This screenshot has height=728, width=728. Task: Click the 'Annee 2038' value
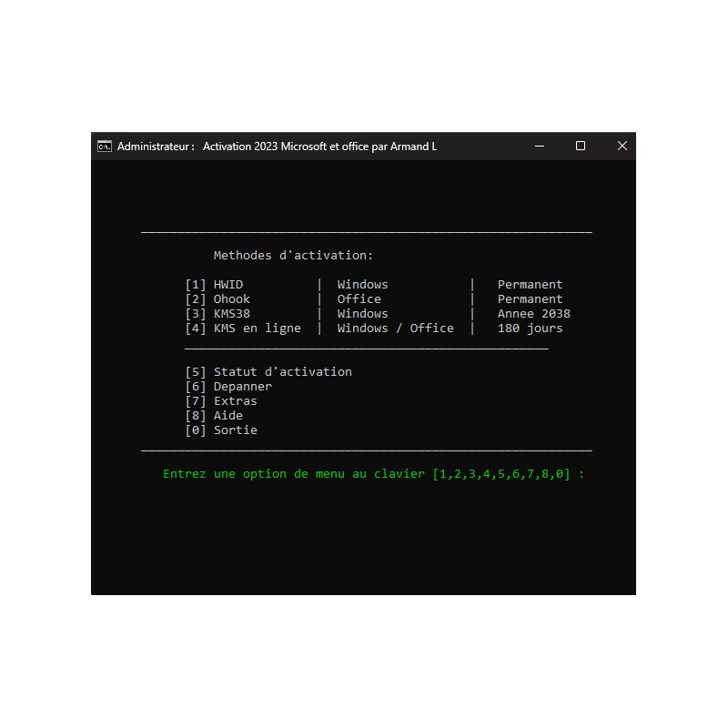(x=534, y=314)
